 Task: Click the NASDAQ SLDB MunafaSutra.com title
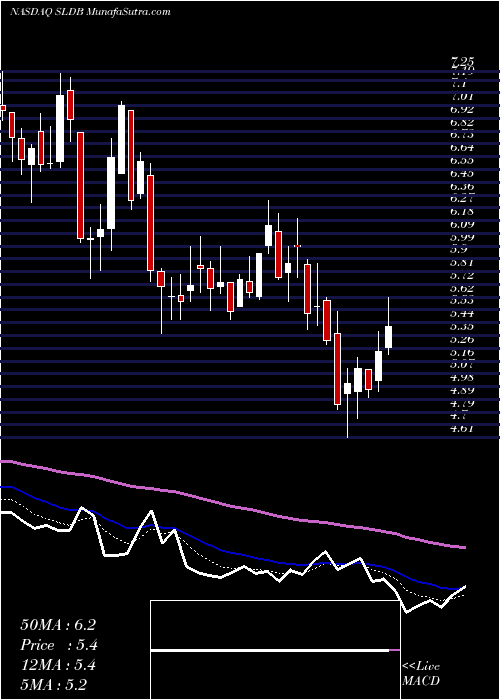point(90,12)
